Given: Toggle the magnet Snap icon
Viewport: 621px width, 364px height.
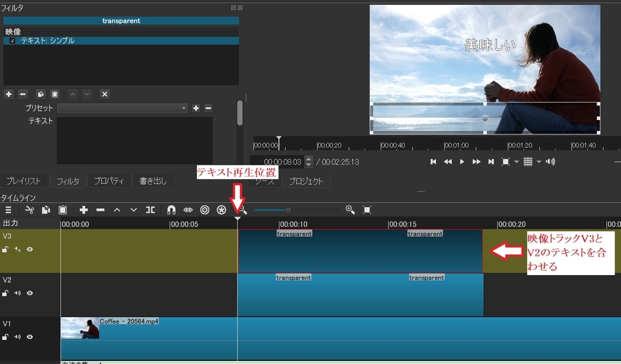Looking at the screenshot, I should point(171,210).
